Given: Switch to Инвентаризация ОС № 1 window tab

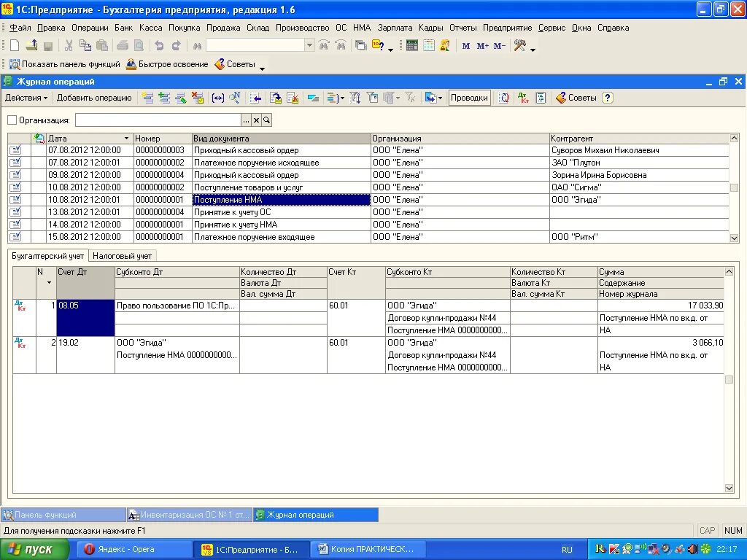Looking at the screenshot, I should pos(190,515).
